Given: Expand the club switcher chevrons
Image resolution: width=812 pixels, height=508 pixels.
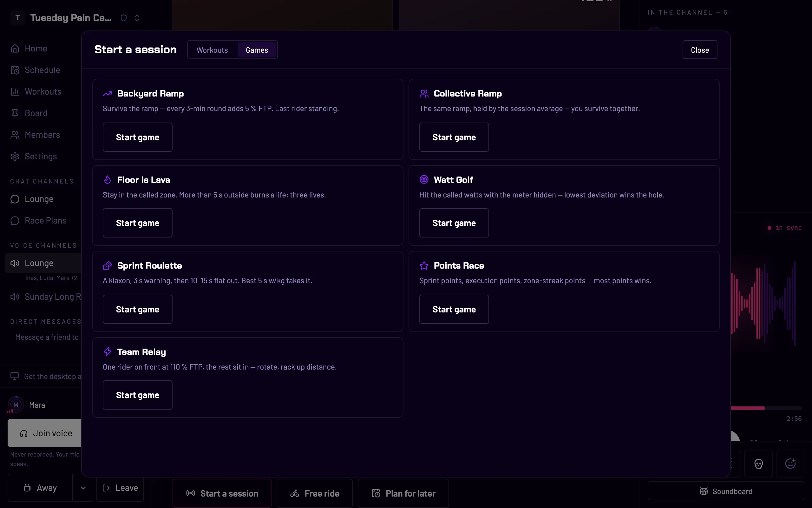Looking at the screenshot, I should 137,18.
